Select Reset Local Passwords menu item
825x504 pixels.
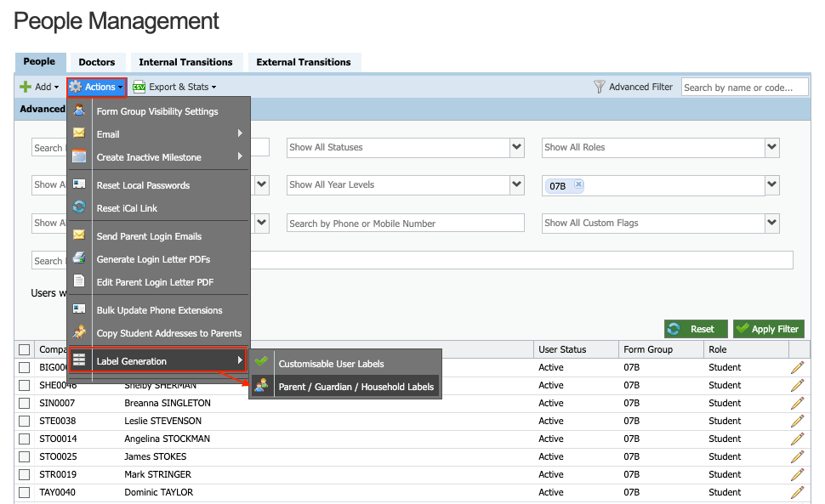[x=158, y=185]
